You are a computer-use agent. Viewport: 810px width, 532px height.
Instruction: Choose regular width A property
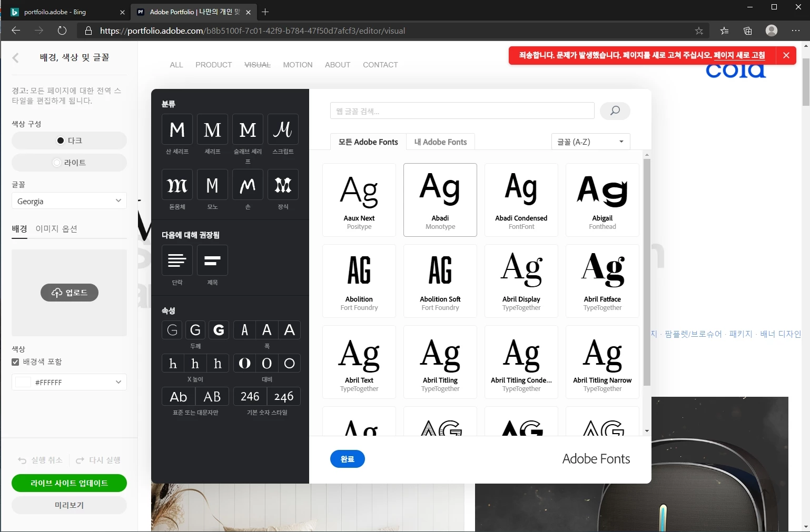[267, 330]
